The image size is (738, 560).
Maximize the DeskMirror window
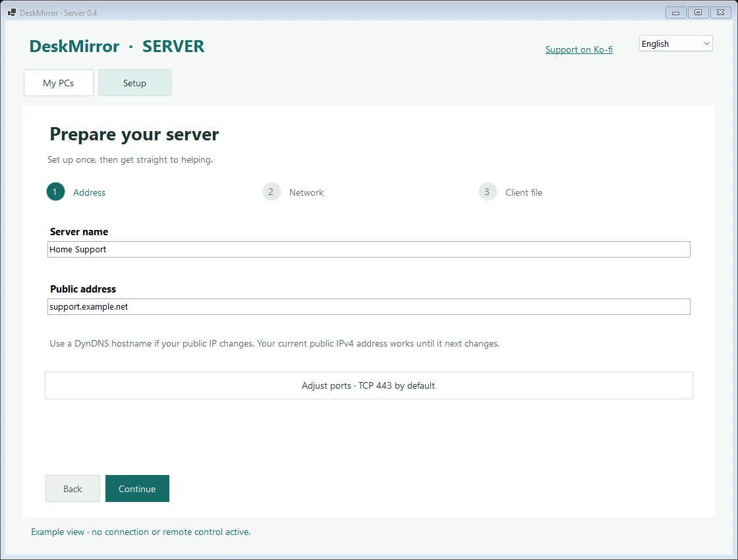(698, 13)
